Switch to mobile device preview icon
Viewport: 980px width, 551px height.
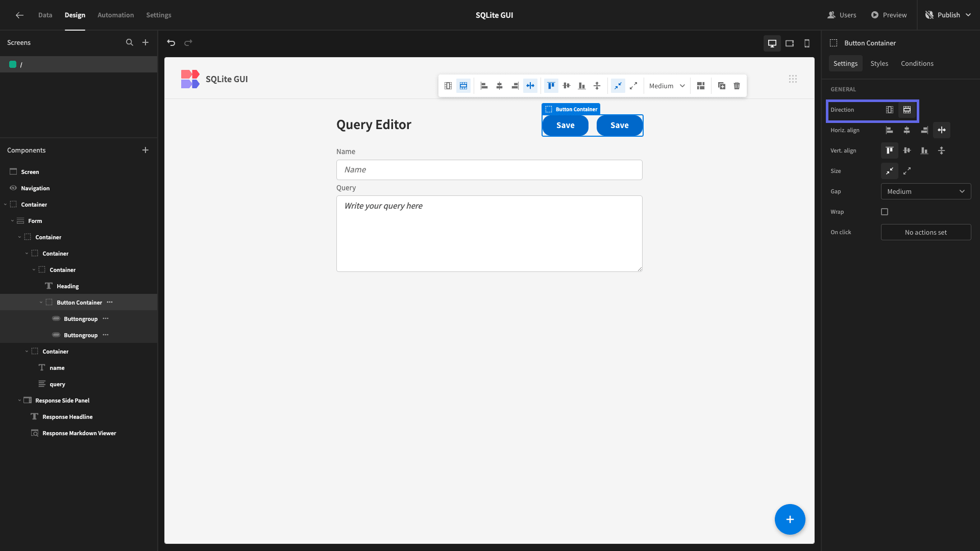[807, 43]
